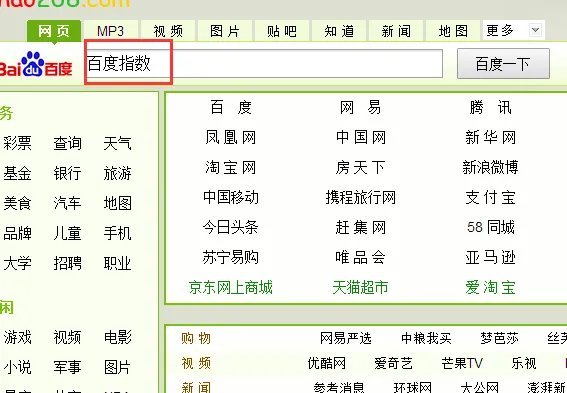This screenshot has width=567, height=393.
Task: Open the sidebar 视频 leisure link
Action: 67,337
